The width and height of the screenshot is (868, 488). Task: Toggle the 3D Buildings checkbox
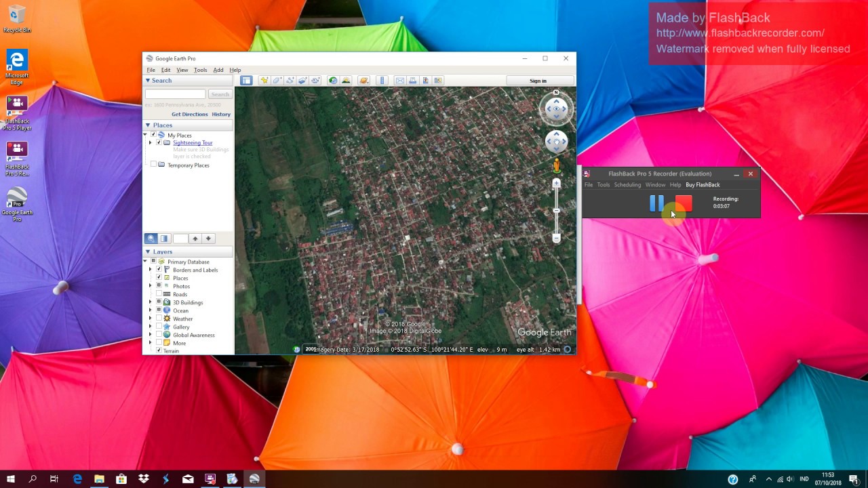159,302
